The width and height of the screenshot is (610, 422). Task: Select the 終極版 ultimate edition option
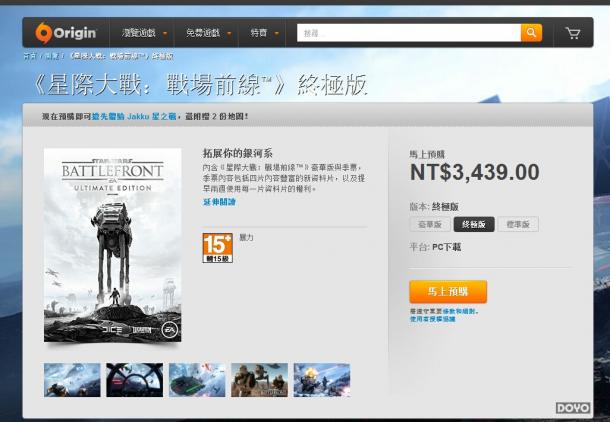[474, 224]
